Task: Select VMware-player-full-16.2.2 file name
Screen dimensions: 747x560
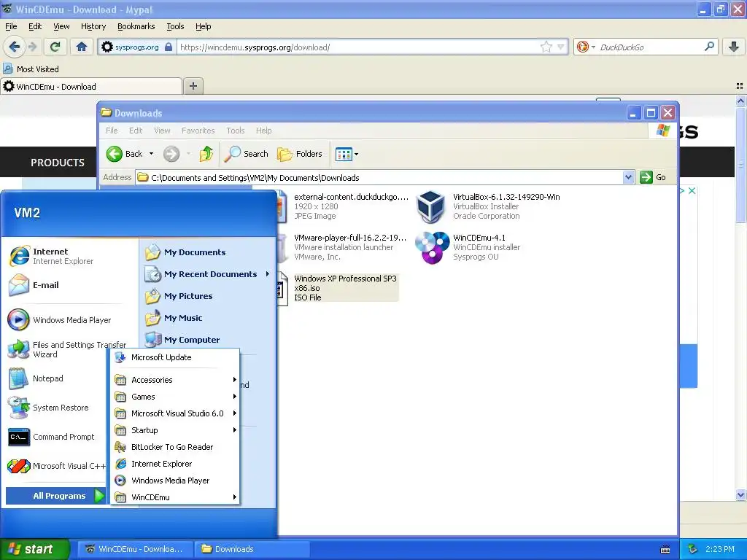Action: coord(350,238)
